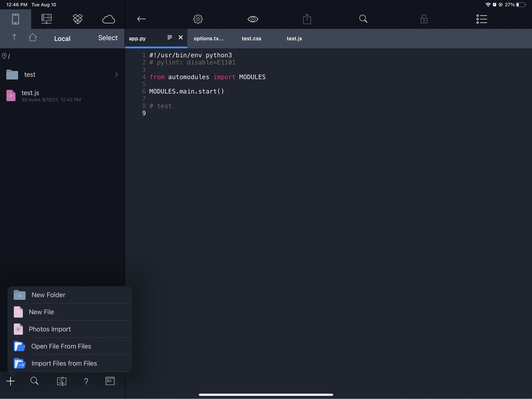
Task: Click the New Folder icon in the menu
Action: click(x=20, y=295)
